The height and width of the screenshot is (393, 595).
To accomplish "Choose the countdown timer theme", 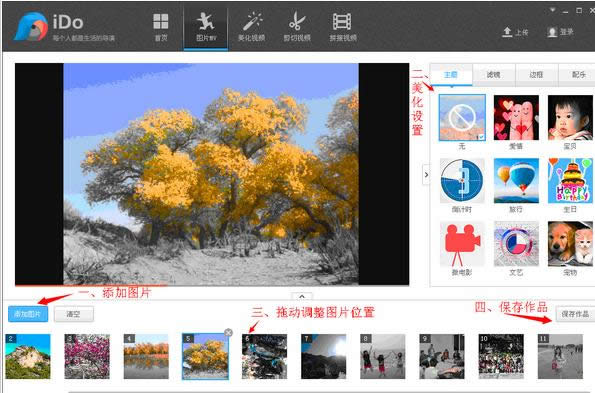I will [x=462, y=181].
